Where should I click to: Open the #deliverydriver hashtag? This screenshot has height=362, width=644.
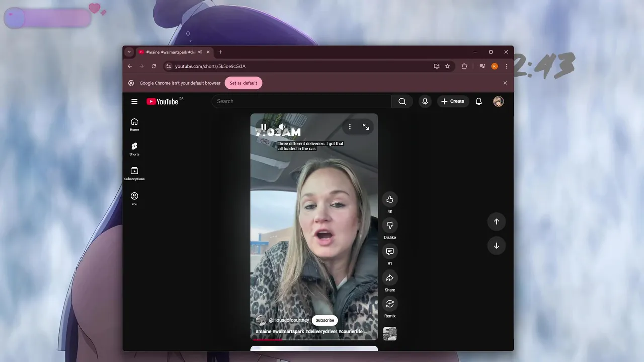[x=321, y=332]
